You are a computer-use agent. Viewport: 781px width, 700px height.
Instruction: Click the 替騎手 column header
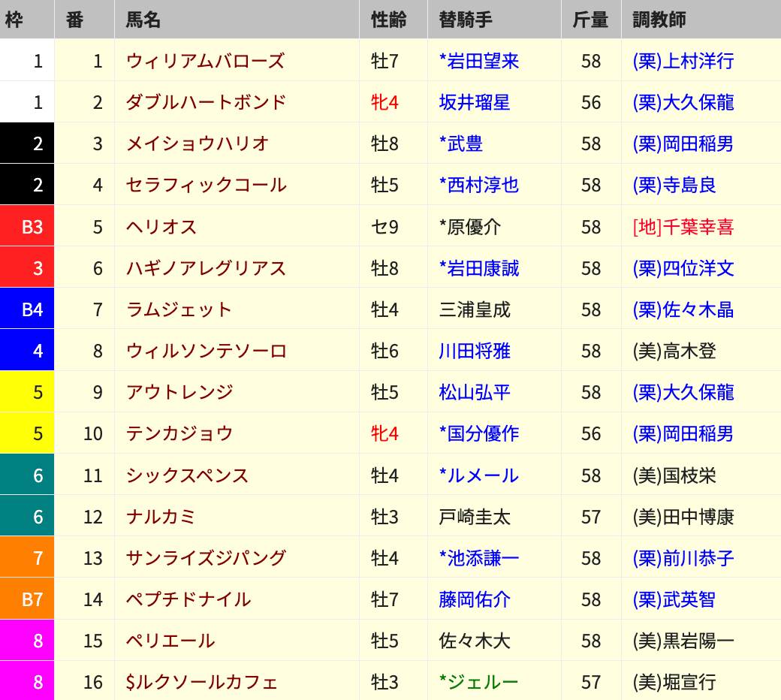click(x=466, y=20)
